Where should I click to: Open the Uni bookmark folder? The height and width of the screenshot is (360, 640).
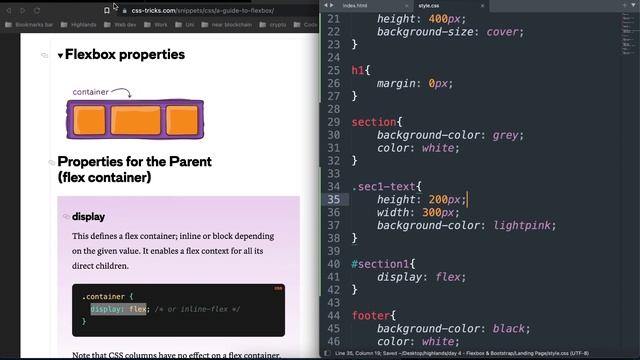184,25
